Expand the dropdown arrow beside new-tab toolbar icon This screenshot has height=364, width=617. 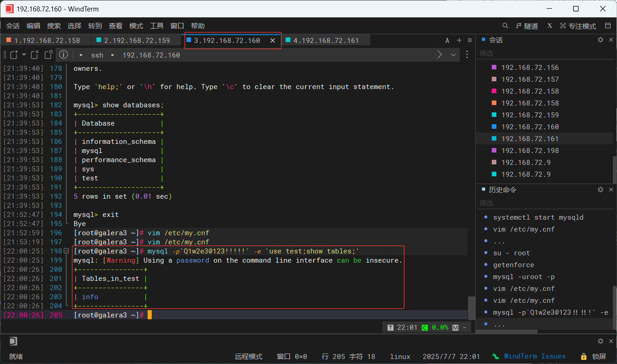click(24, 54)
